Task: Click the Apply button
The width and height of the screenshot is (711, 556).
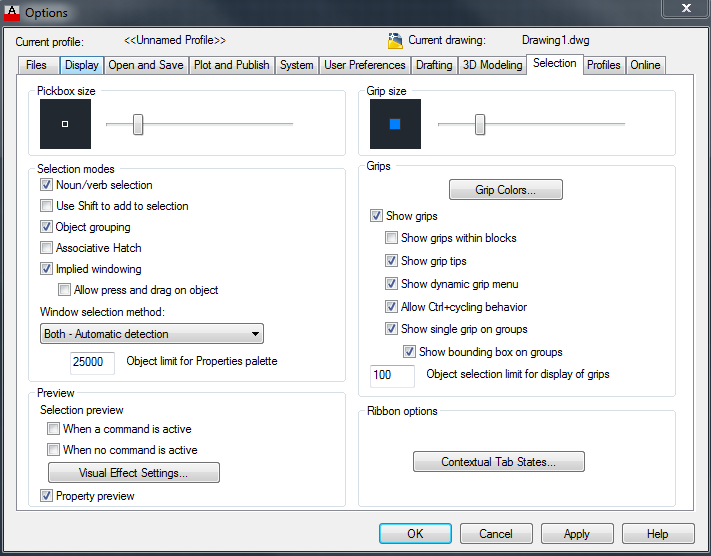Action: point(577,533)
